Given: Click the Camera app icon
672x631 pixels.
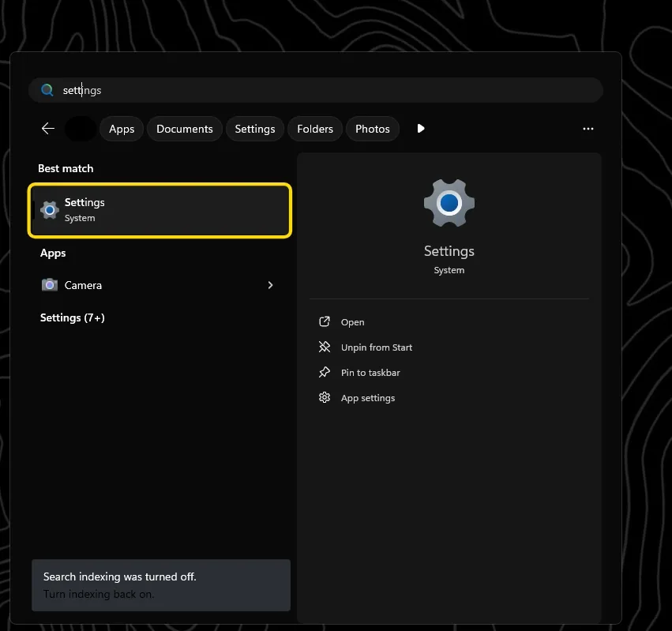Looking at the screenshot, I should 50,284.
